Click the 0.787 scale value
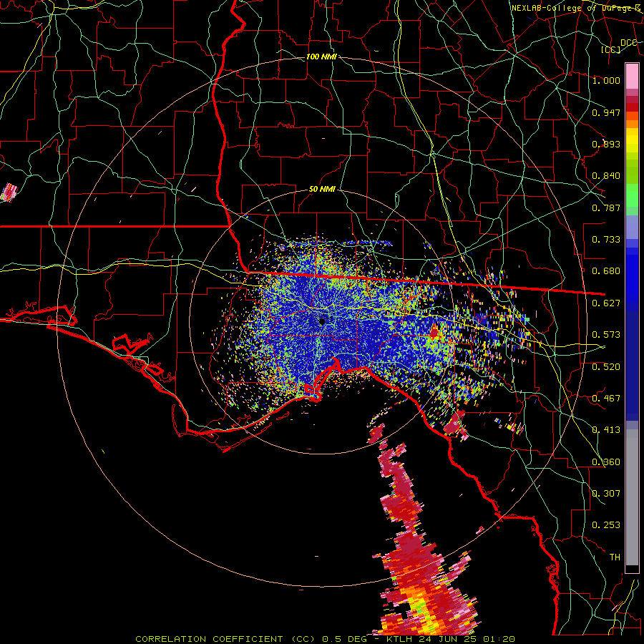 click(606, 208)
